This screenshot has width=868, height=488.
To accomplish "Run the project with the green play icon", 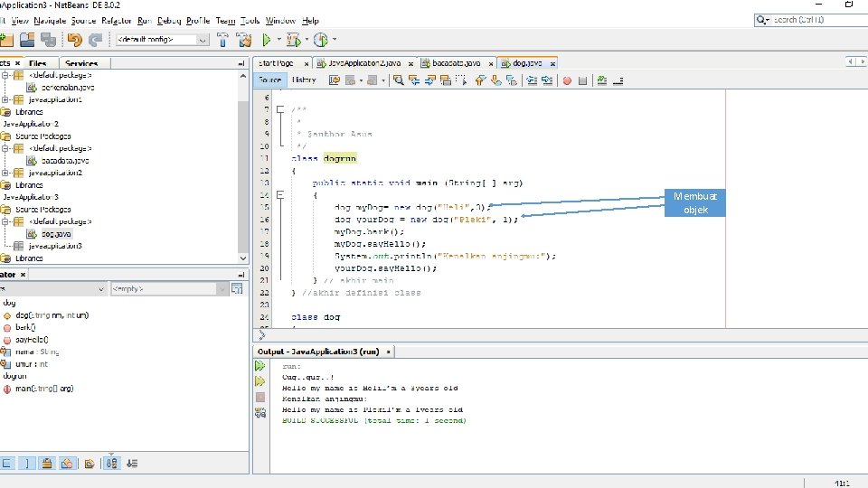I will pos(267,39).
